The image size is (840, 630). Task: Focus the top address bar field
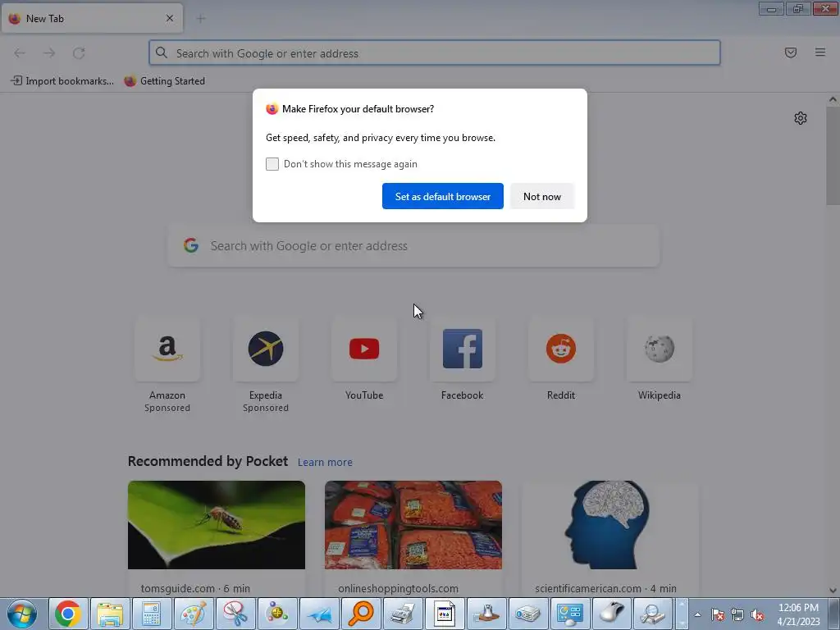point(435,53)
